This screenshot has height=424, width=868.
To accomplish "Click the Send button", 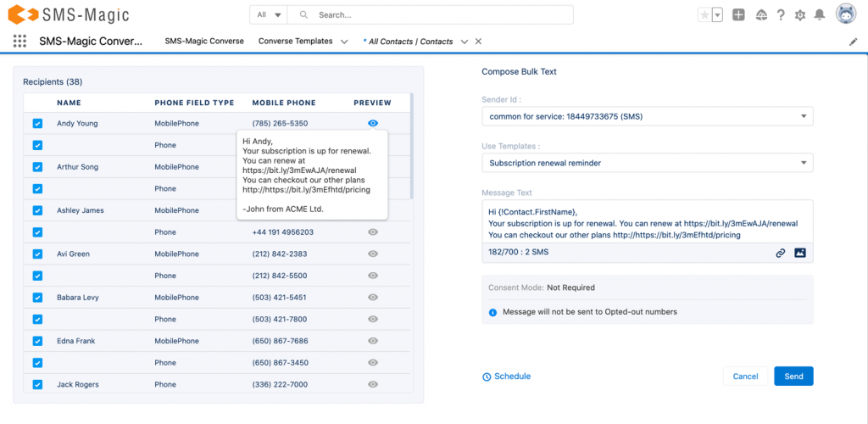I will [x=793, y=377].
